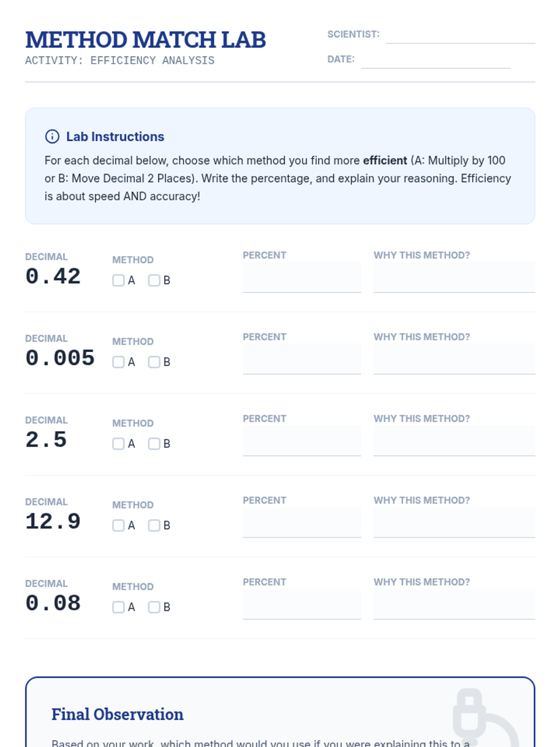This screenshot has width=560, height=747.
Task: Check method B for decimal 12.9
Action: (x=154, y=525)
